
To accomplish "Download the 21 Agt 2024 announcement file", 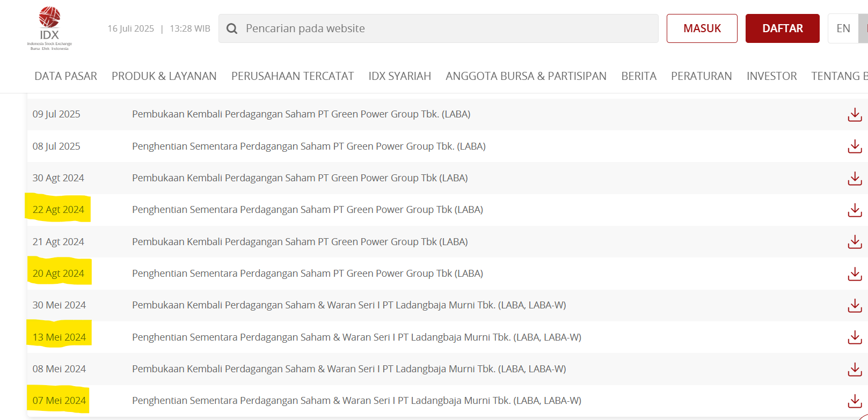I will coord(855,242).
